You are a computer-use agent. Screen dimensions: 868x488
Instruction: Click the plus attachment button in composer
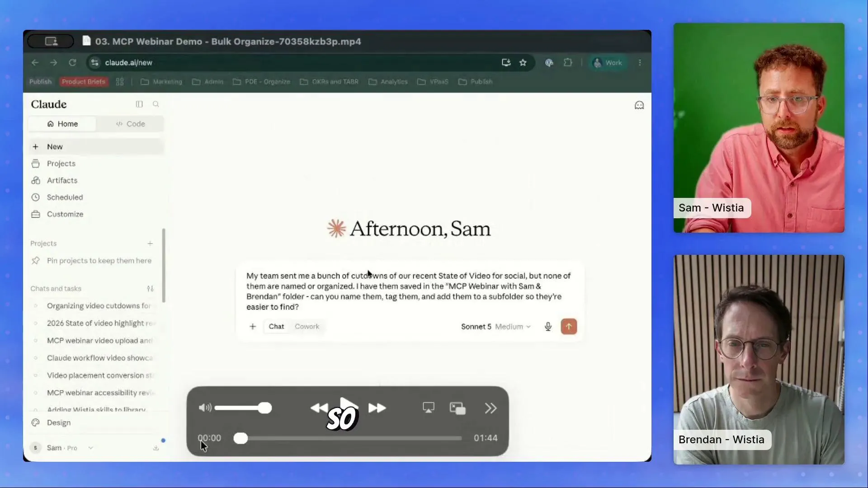pos(253,327)
